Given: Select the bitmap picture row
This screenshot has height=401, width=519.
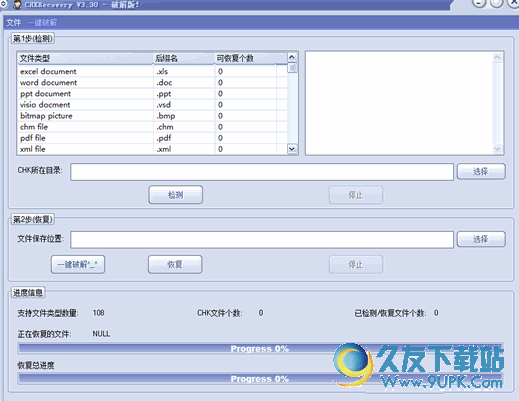Looking at the screenshot, I should (x=152, y=116).
